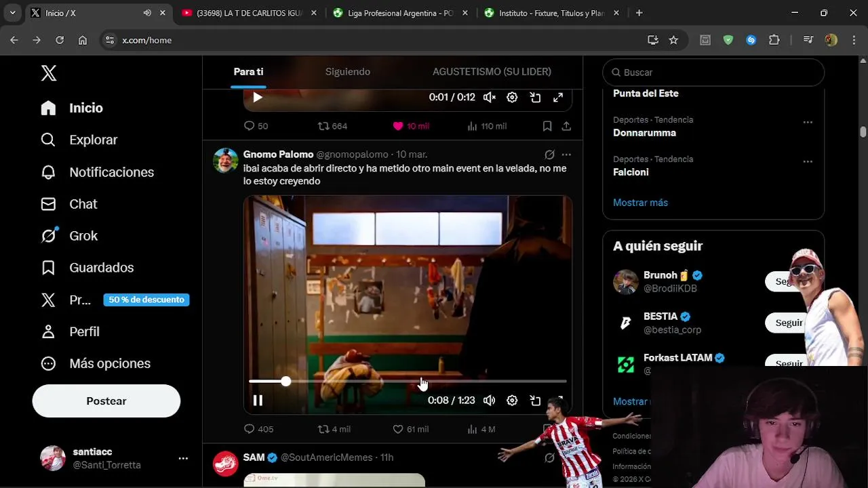Play the top video at 0:01
Viewport: 868px width, 488px height.
tap(258, 98)
